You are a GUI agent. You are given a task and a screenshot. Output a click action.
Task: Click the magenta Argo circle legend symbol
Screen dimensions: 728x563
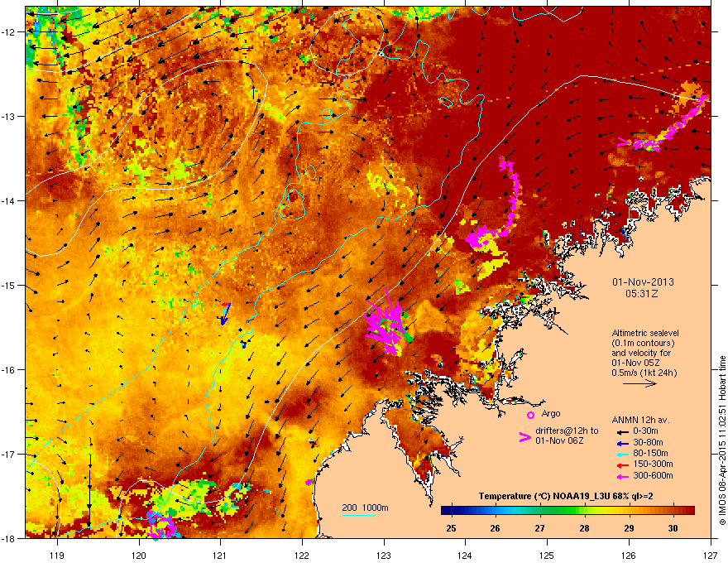point(530,415)
